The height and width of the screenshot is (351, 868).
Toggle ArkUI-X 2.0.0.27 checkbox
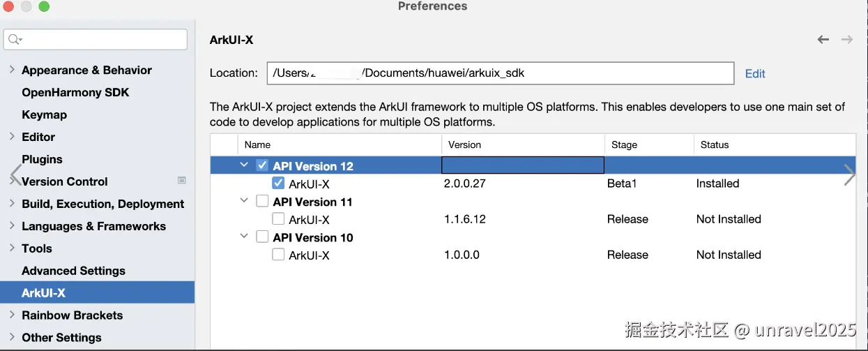click(278, 184)
